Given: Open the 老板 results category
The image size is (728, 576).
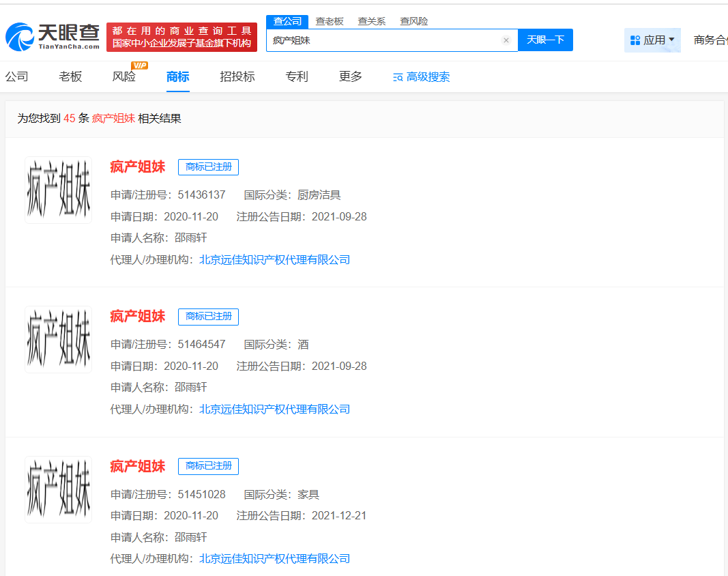Looking at the screenshot, I should (x=70, y=76).
